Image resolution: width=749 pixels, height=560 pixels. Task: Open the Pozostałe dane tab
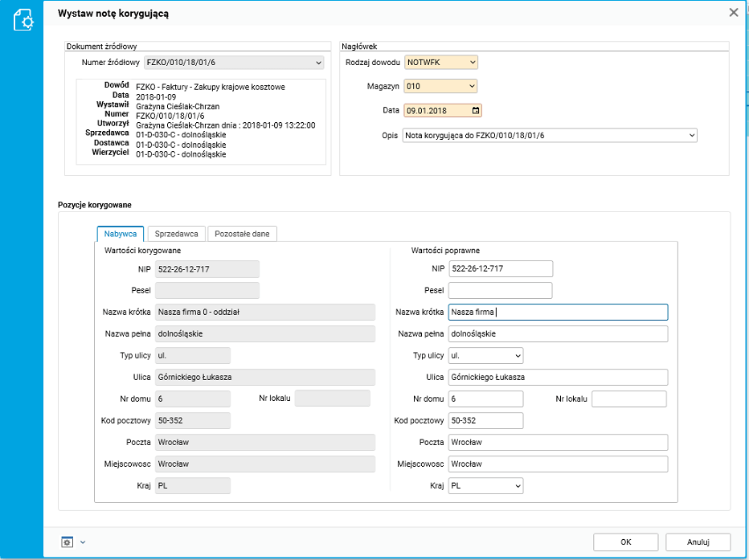click(x=242, y=234)
